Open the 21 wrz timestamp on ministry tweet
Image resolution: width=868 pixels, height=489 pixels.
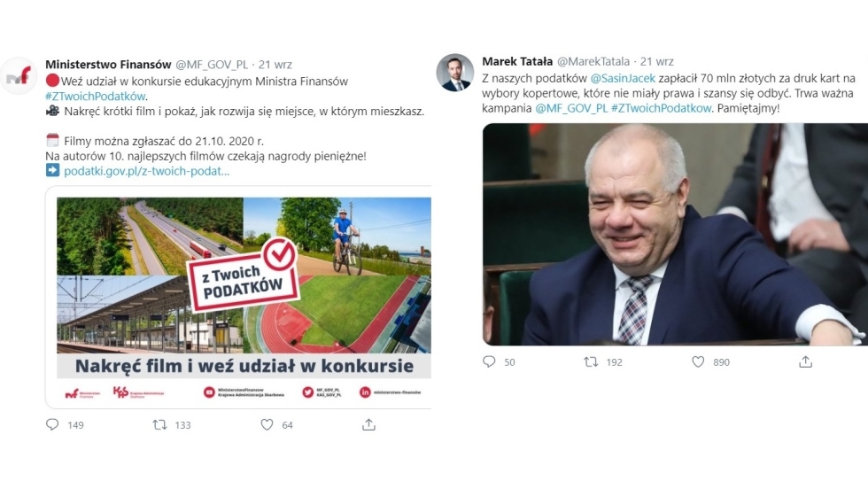275,65
